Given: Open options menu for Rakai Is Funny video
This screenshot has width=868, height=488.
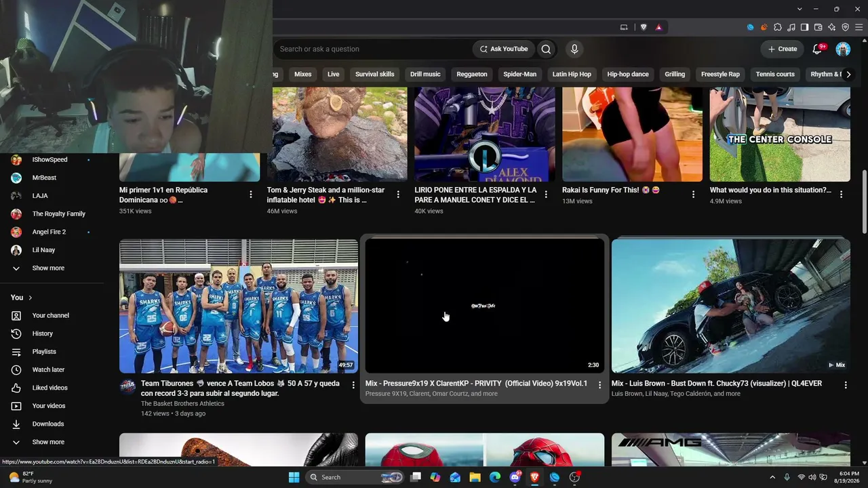Looking at the screenshot, I should pyautogui.click(x=693, y=195).
